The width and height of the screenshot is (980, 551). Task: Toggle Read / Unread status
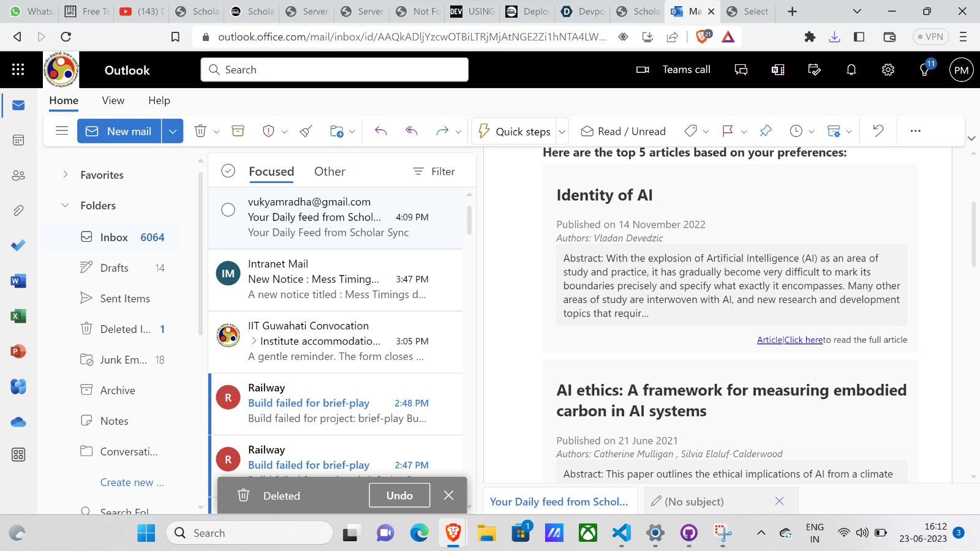click(x=623, y=131)
